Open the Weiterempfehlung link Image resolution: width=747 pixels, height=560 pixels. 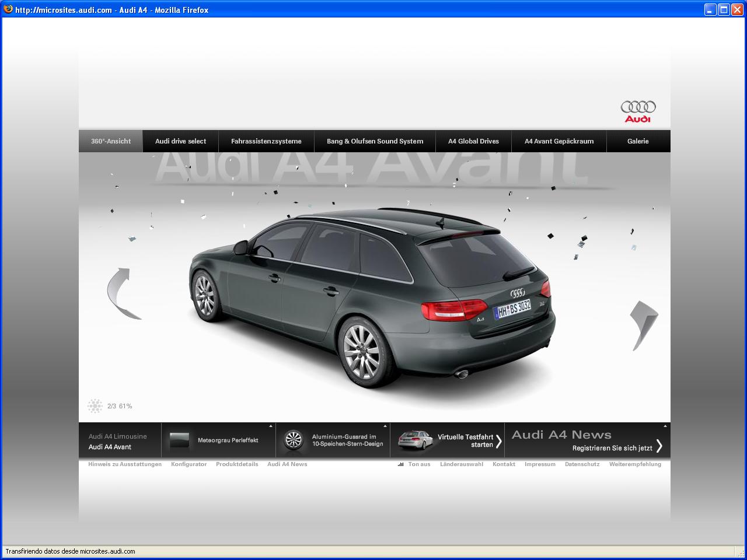click(x=635, y=464)
